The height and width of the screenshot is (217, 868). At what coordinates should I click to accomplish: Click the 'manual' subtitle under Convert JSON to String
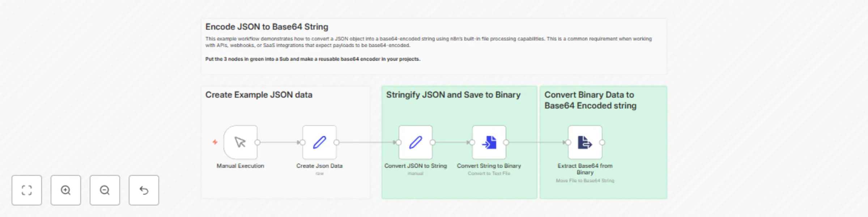click(415, 173)
